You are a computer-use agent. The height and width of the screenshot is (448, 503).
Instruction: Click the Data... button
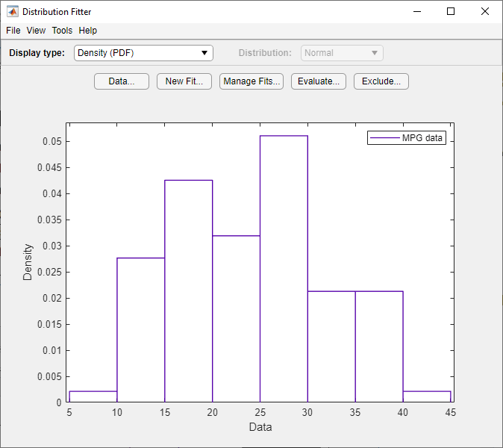pyautogui.click(x=122, y=81)
